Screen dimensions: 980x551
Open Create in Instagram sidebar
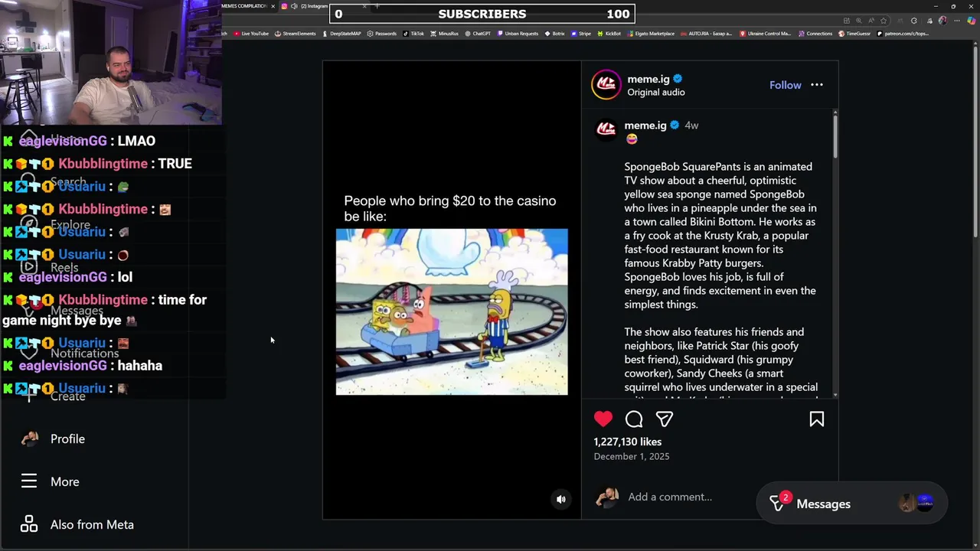(x=67, y=396)
